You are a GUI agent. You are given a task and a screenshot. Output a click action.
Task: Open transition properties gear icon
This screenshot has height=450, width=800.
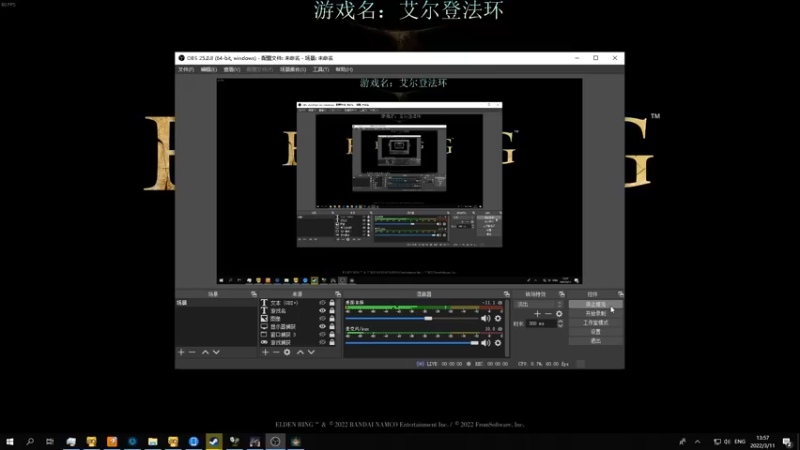pyautogui.click(x=559, y=314)
